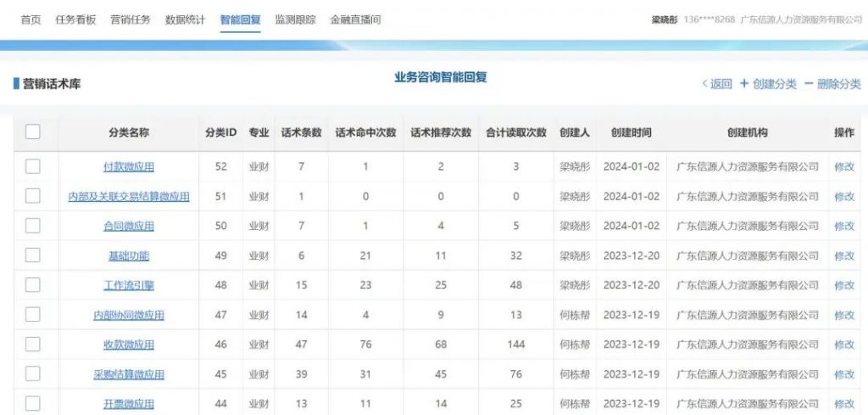
Task: Check the box for 付款微应用 row
Action: (x=33, y=166)
